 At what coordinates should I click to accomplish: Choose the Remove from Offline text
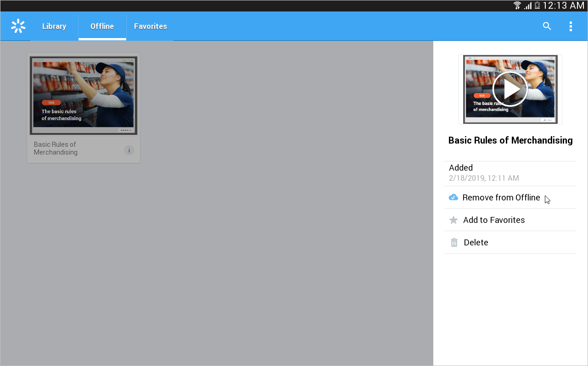coord(501,198)
